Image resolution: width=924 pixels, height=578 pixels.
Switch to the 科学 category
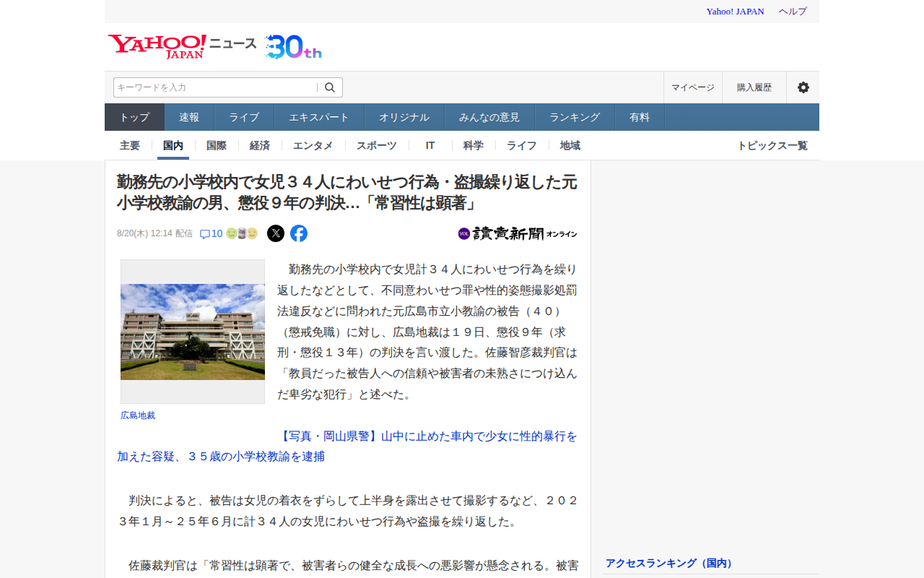pos(474,145)
